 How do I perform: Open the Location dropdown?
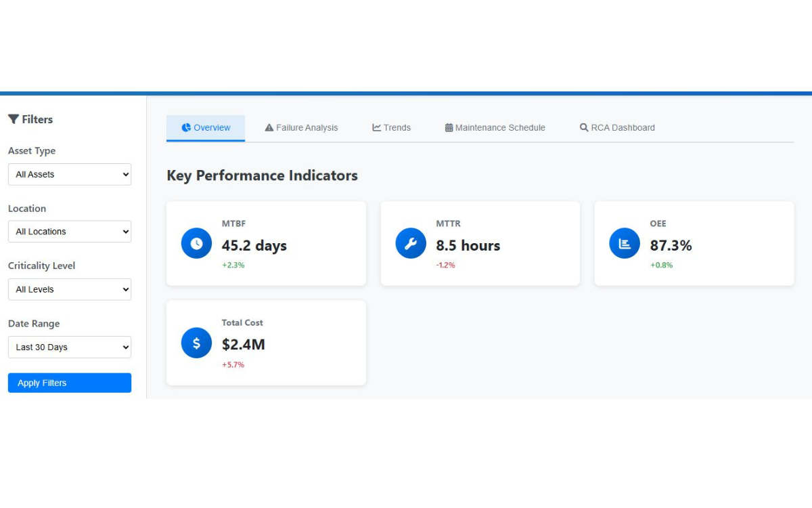pos(70,231)
